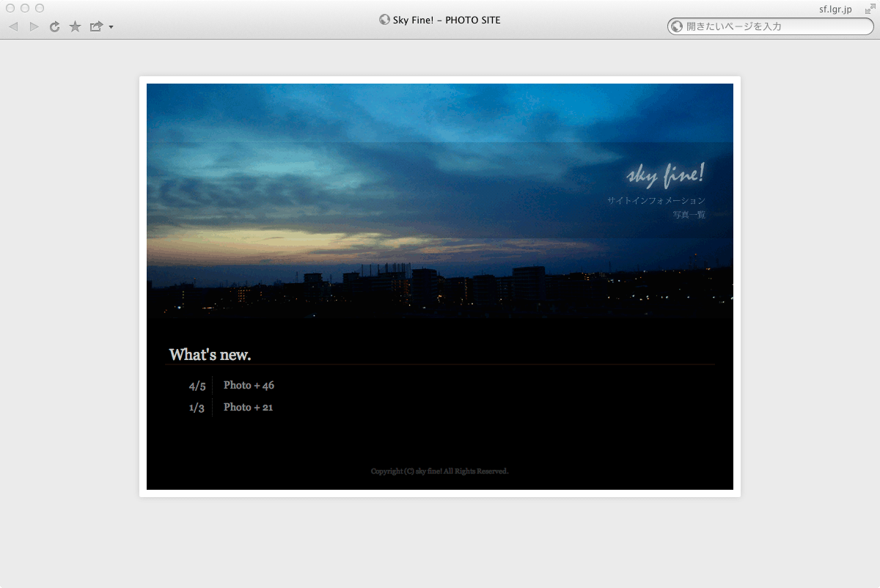Viewport: 880px width, 588px height.
Task: Open the サイトインフォメーション link
Action: pyautogui.click(x=656, y=200)
